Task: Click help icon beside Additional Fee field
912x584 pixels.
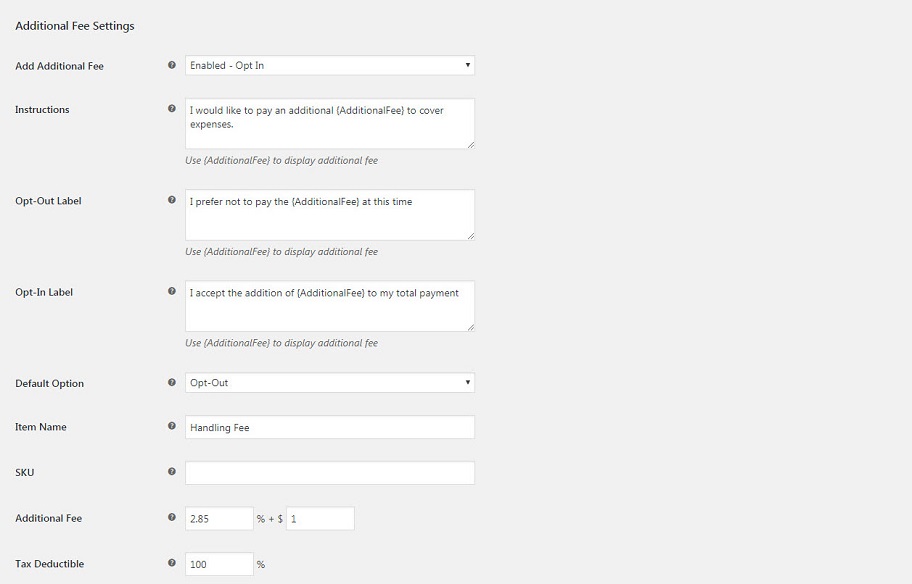Action: [172, 517]
